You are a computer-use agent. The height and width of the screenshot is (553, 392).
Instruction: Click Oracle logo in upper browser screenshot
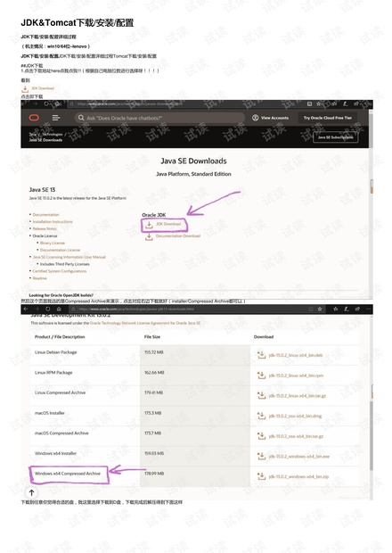[34, 118]
